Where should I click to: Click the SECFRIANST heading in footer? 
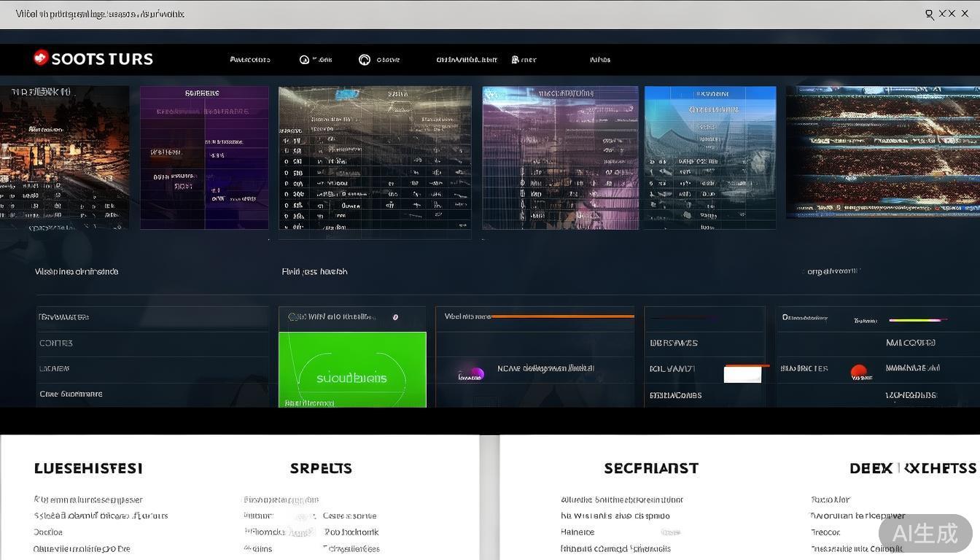click(650, 468)
